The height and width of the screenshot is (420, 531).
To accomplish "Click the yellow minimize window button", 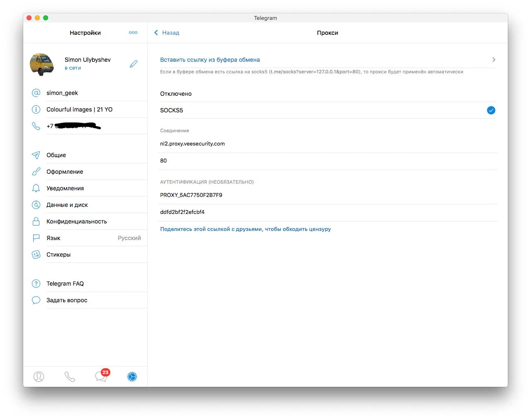I will tap(37, 18).
